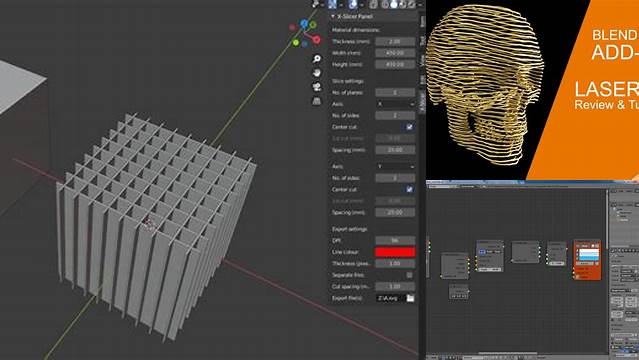Image resolution: width=639 pixels, height=360 pixels.
Task: Open the second Axis dropdown set to Y
Action: (395, 166)
